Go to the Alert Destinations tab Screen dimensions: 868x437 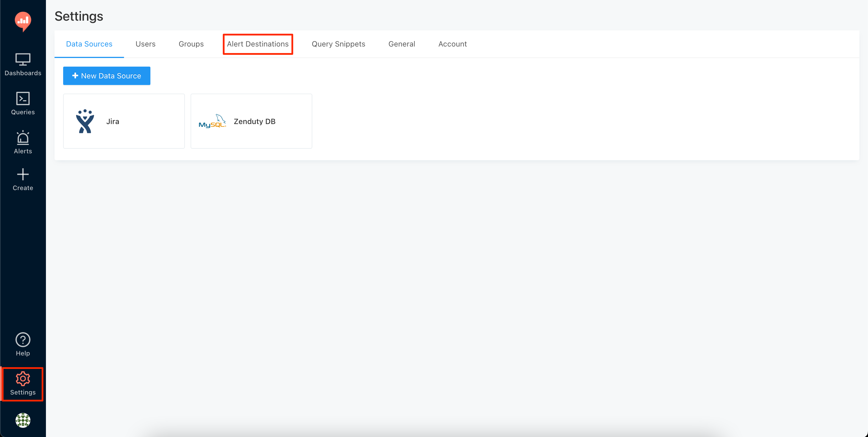coord(257,44)
